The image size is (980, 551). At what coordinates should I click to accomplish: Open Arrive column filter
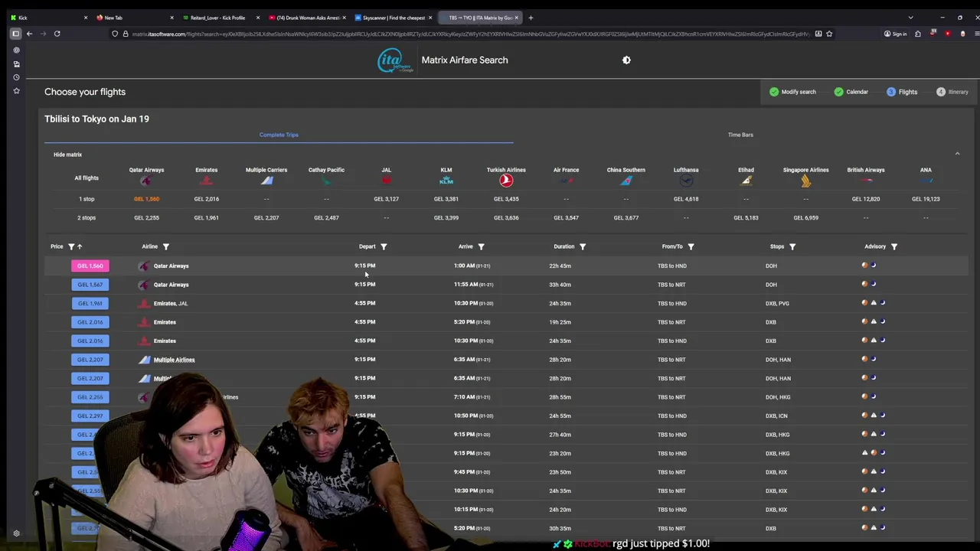[481, 246]
